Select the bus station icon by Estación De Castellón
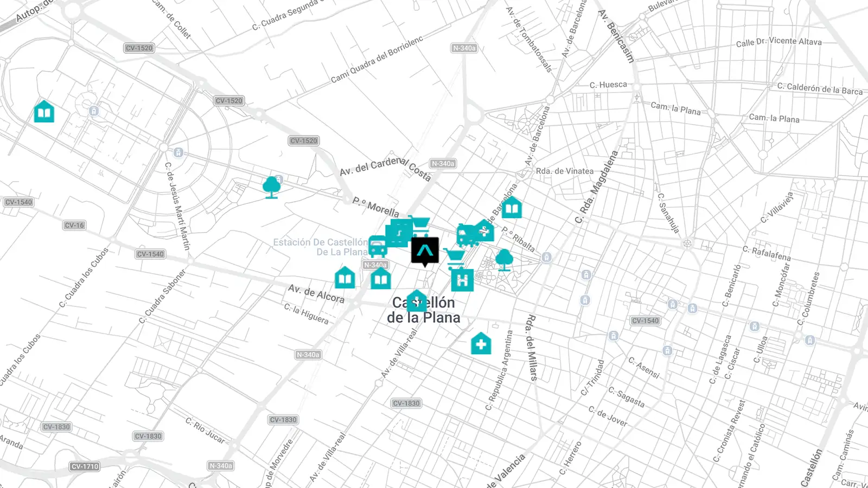 point(378,247)
